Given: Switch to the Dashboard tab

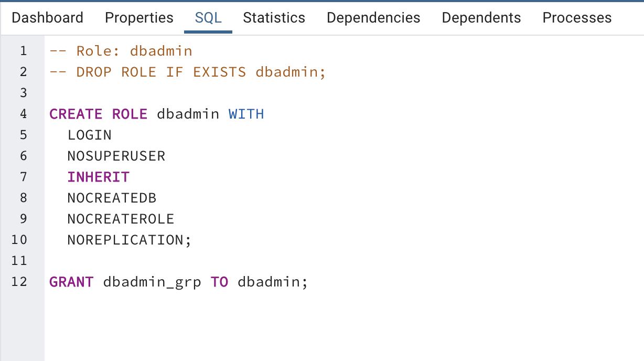Looking at the screenshot, I should point(47,17).
